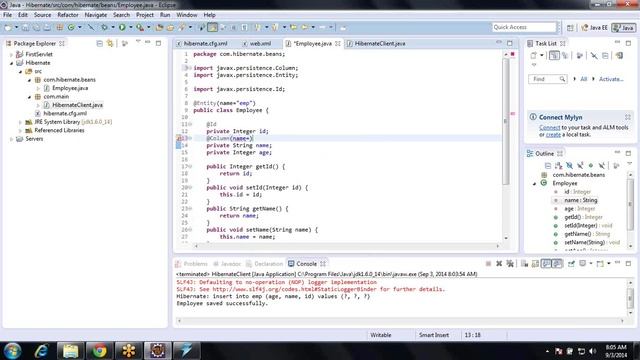The height and width of the screenshot is (360, 640).
Task: Click Internet Explorer in the taskbar
Action: pyautogui.click(x=41, y=351)
